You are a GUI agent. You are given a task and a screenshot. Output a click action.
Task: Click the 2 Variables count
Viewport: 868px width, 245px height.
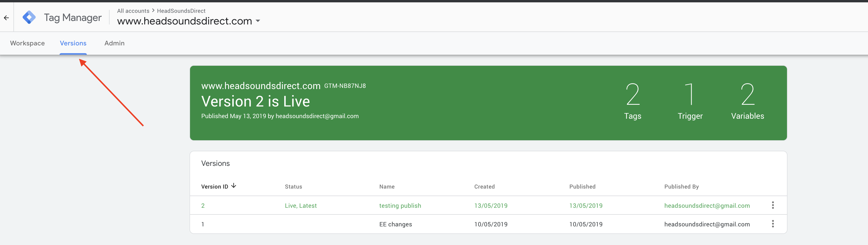point(747,101)
